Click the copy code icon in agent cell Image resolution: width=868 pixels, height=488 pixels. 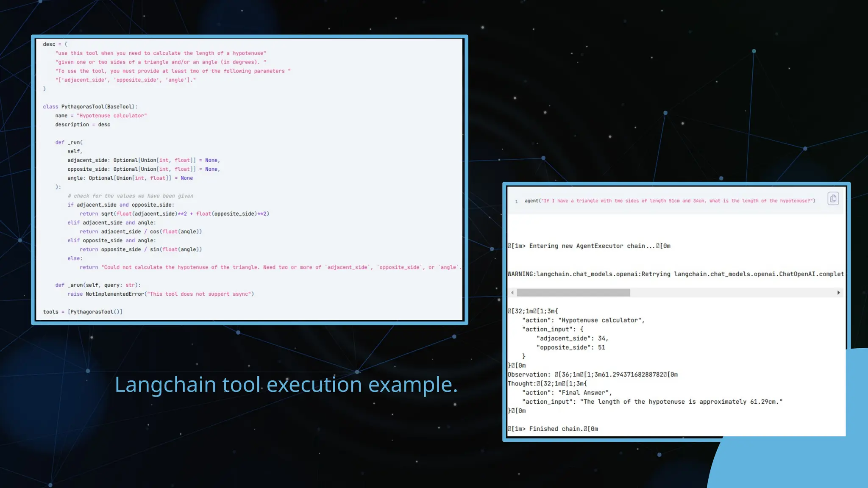point(833,199)
